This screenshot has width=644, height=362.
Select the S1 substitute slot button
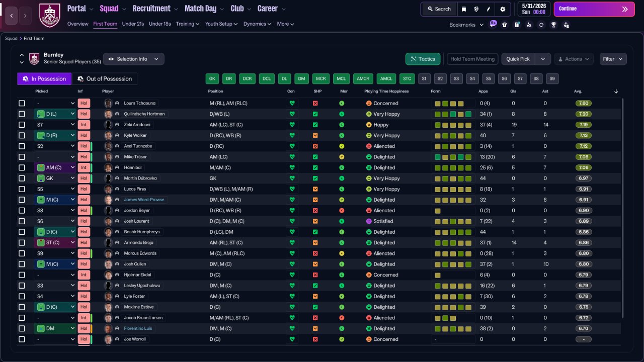[424, 79]
